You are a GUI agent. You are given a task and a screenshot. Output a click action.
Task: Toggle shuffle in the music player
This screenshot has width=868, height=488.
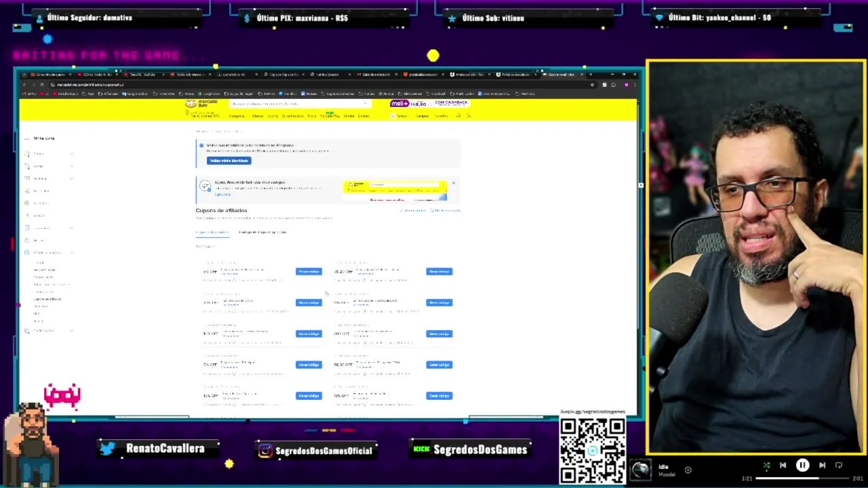pyautogui.click(x=766, y=466)
